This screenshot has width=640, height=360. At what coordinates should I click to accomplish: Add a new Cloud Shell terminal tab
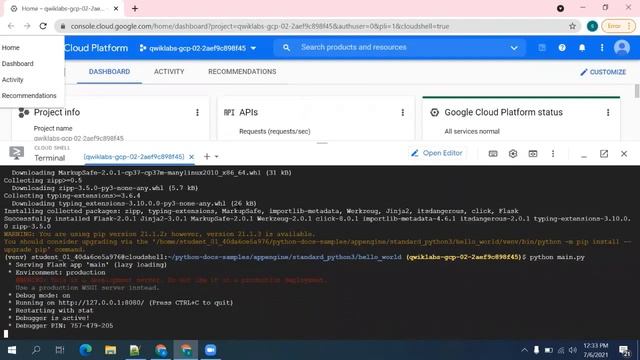[x=207, y=156]
